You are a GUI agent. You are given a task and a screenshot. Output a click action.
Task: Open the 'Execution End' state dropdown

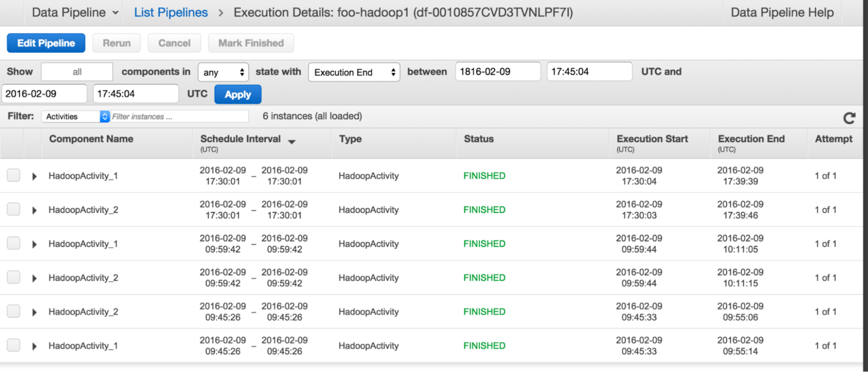click(x=354, y=72)
